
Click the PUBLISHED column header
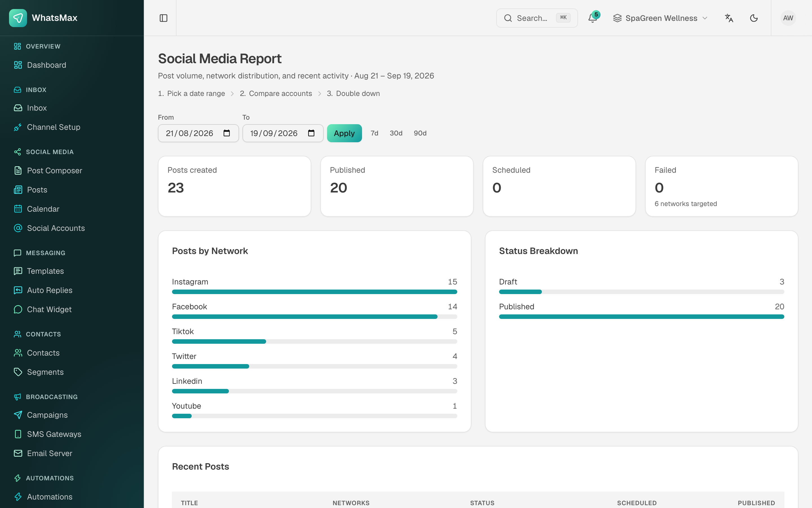(756, 503)
